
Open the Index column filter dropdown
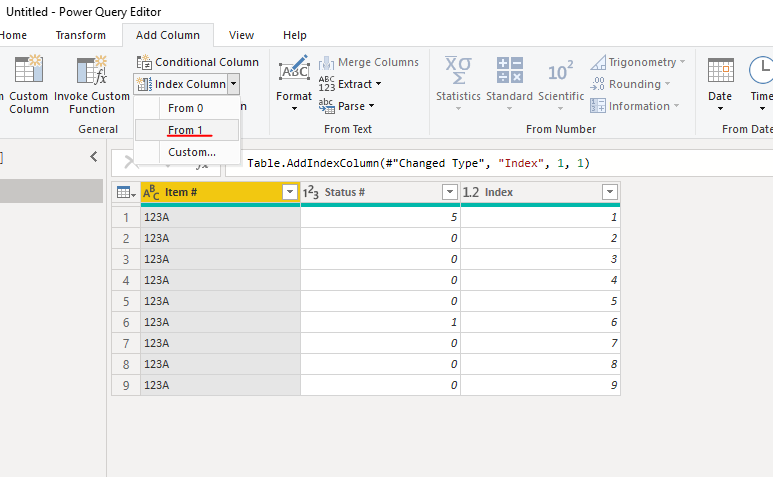[610, 192]
